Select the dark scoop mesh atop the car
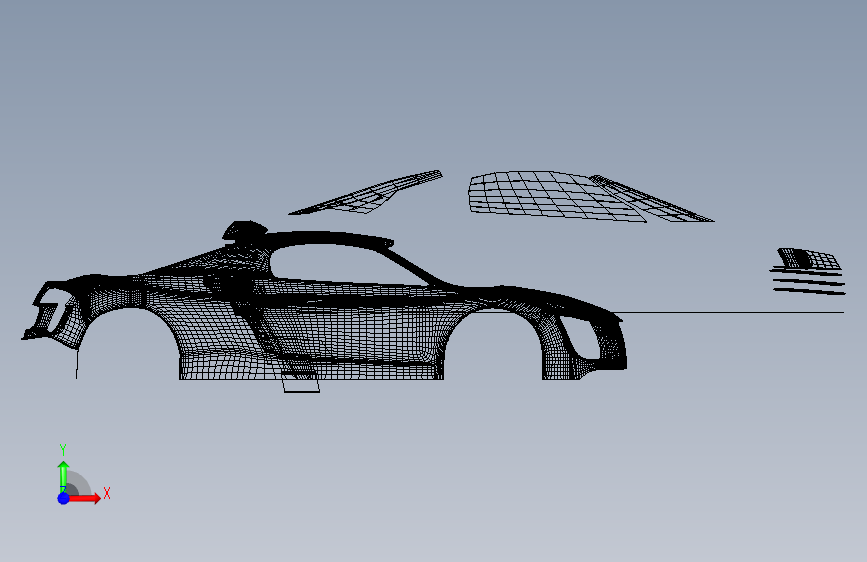 click(x=244, y=230)
